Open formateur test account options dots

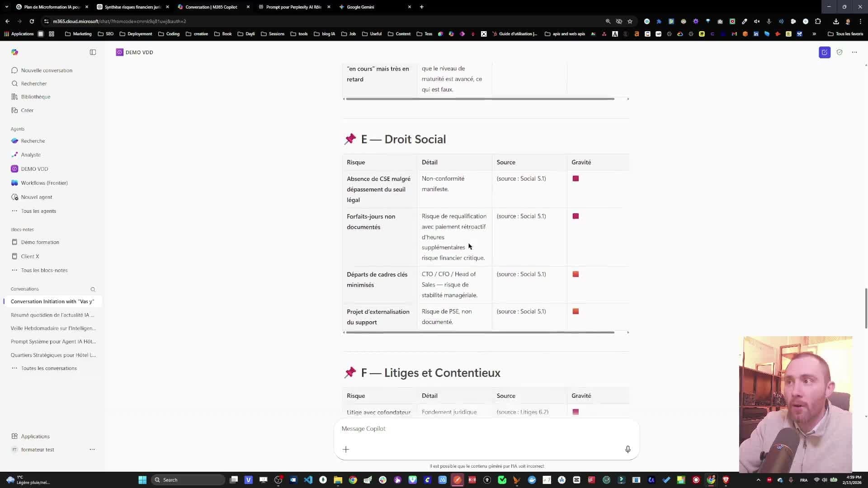[92, 450]
